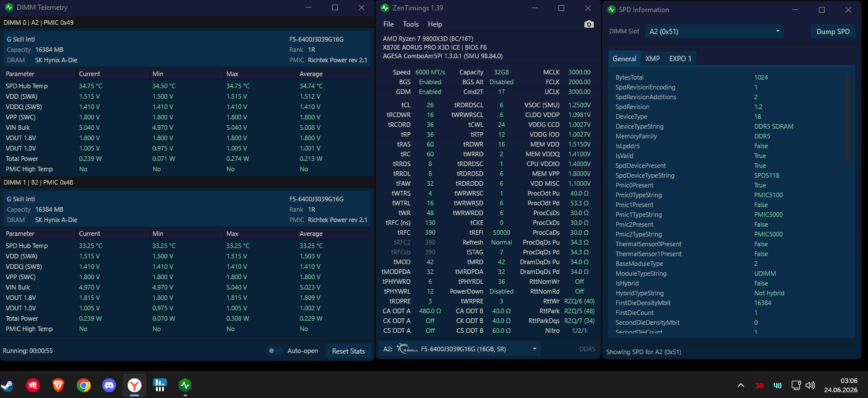
Task: Click the Dump SPD button
Action: (833, 32)
